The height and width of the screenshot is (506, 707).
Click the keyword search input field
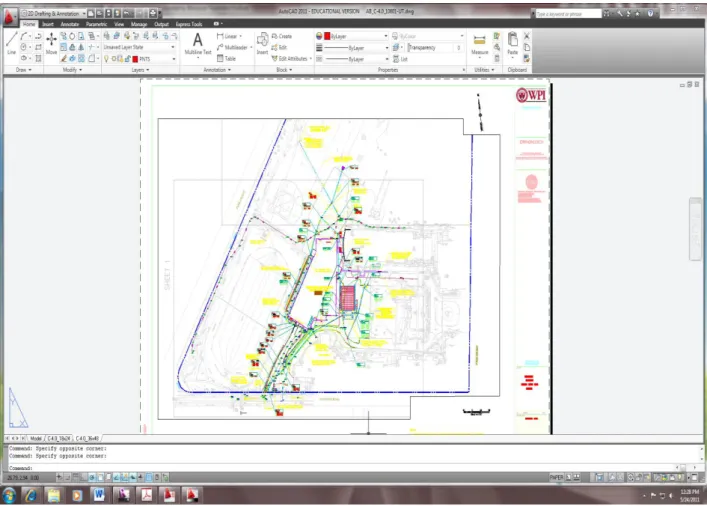(568, 14)
